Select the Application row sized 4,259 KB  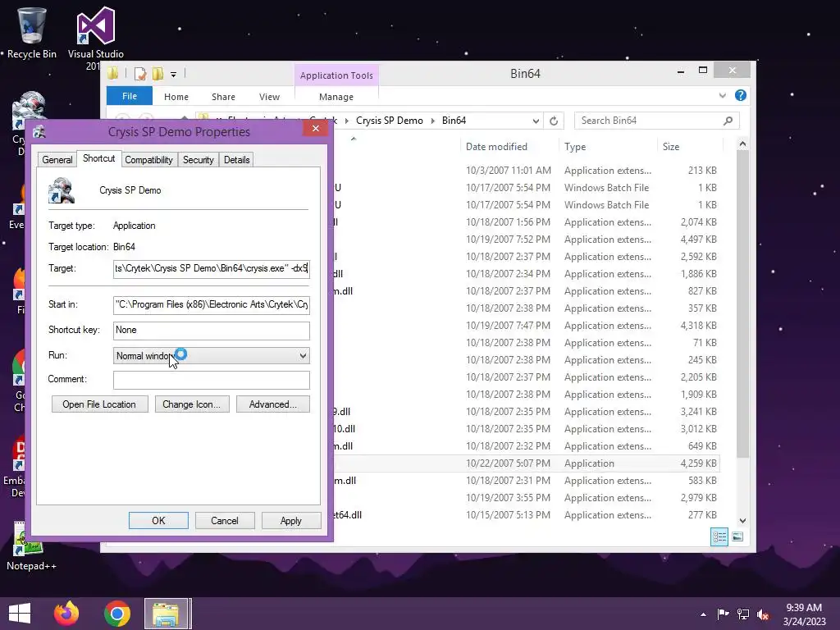click(x=527, y=463)
